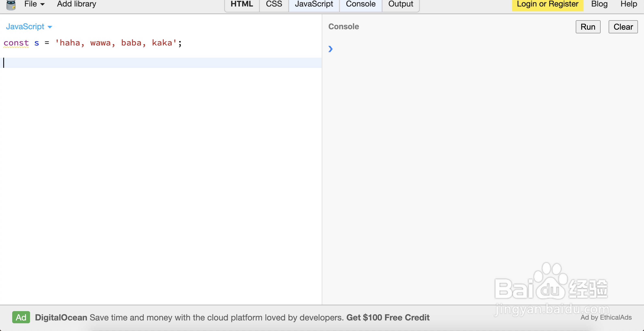Click the green Ad badge icon
644x331 pixels.
tap(21, 317)
